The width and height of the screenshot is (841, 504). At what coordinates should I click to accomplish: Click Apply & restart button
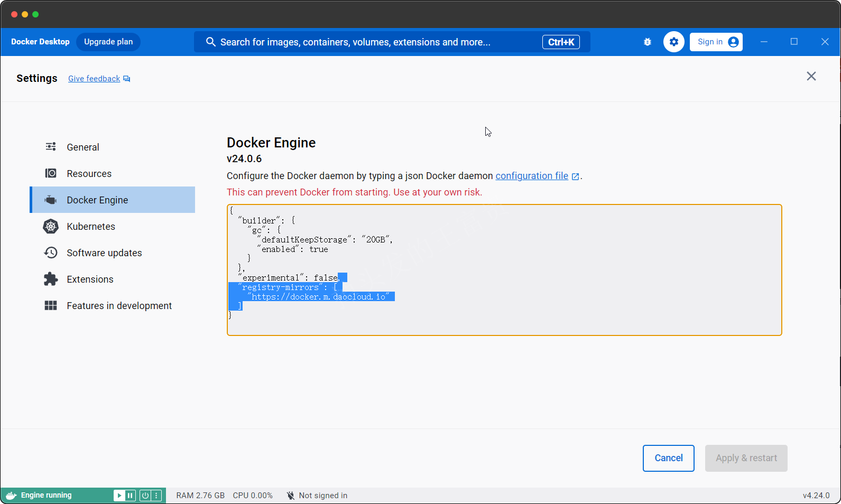[746, 458]
